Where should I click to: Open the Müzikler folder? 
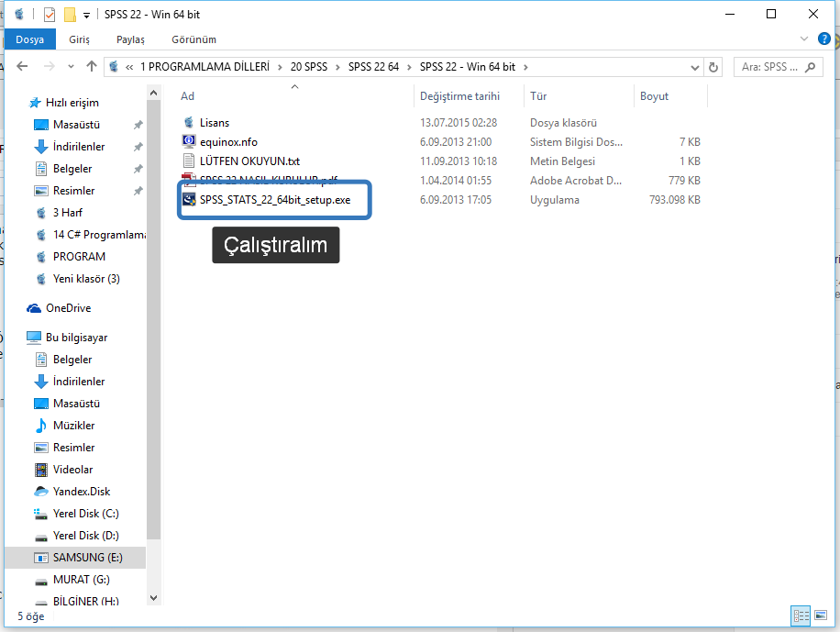point(73,426)
